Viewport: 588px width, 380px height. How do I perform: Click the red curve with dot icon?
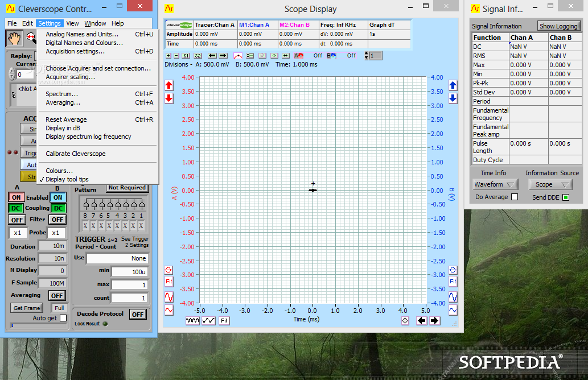pos(238,55)
